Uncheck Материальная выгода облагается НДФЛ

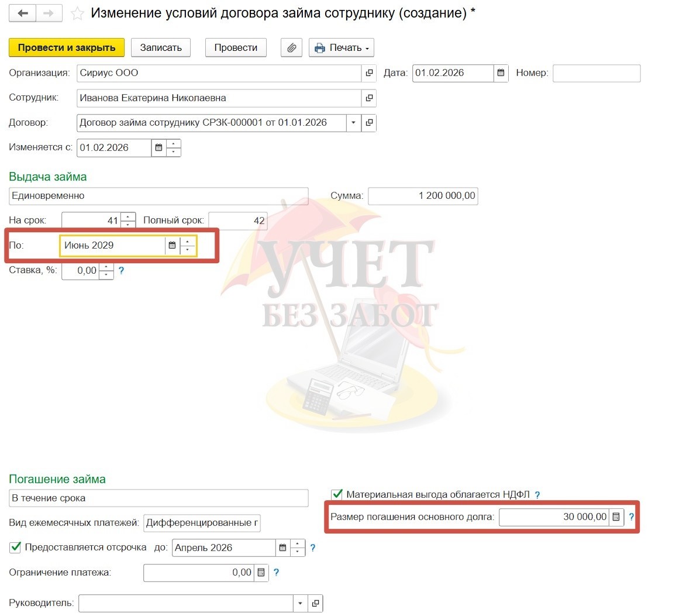337,495
